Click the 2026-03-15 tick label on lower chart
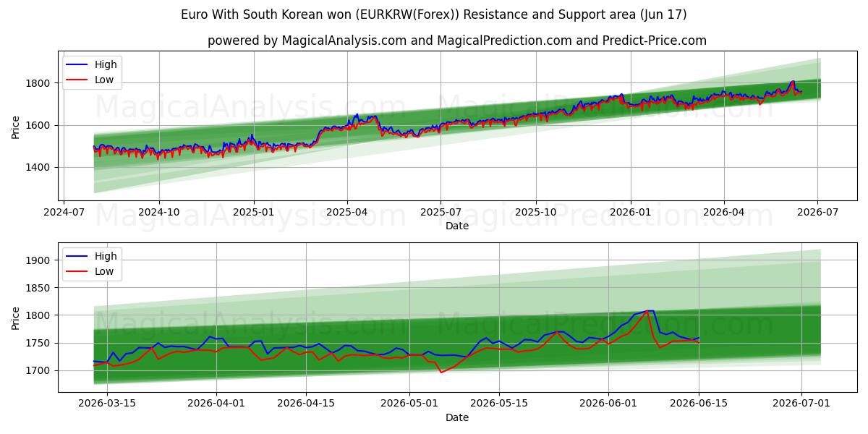This screenshot has width=868, height=434. pos(106,404)
